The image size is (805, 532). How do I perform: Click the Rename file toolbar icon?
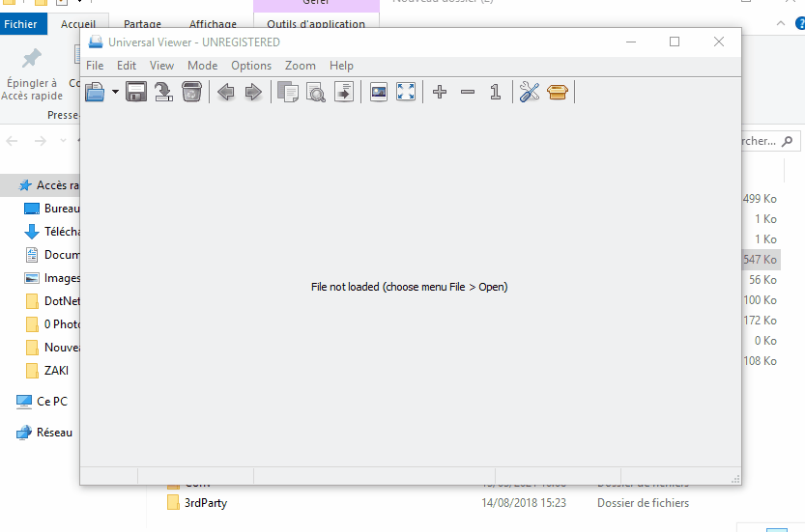pos(163,93)
